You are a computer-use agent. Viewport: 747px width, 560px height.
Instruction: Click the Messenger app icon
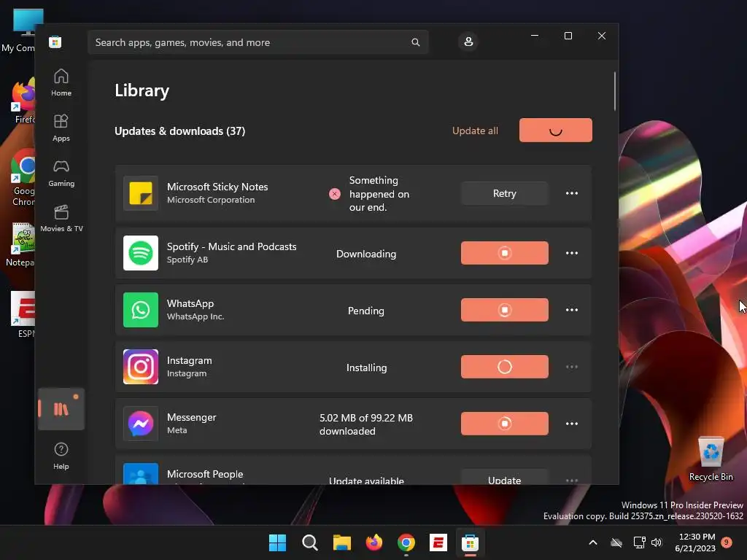pyautogui.click(x=141, y=424)
